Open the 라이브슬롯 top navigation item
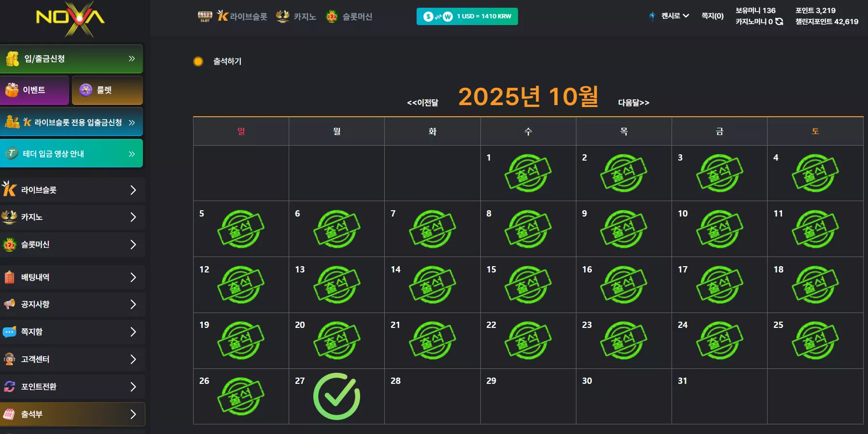The height and width of the screenshot is (434, 868). [x=242, y=16]
